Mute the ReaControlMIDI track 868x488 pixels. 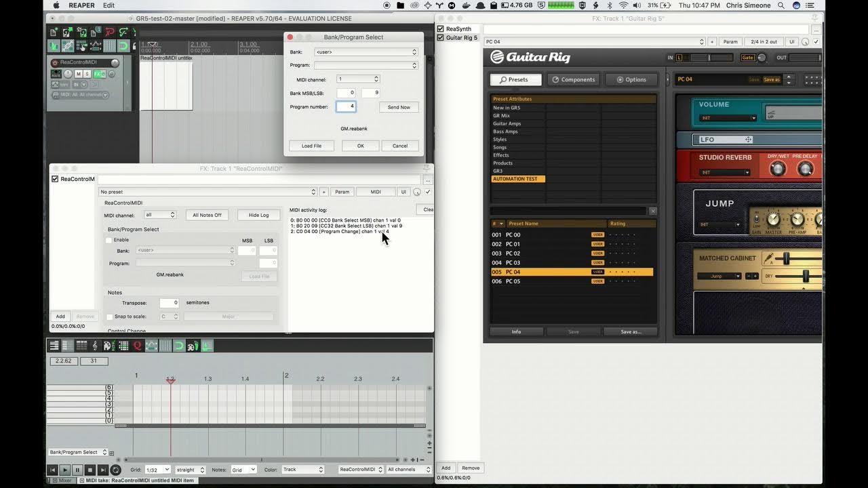(79, 74)
